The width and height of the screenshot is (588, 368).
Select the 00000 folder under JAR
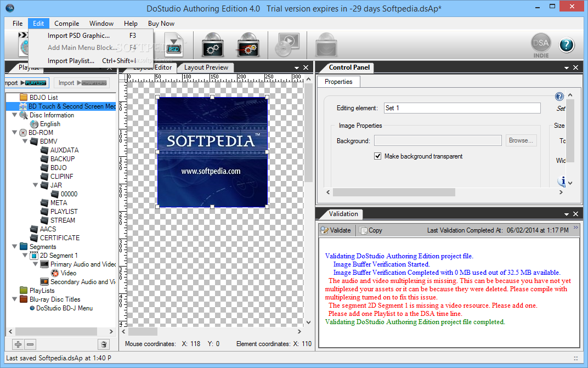(64, 194)
